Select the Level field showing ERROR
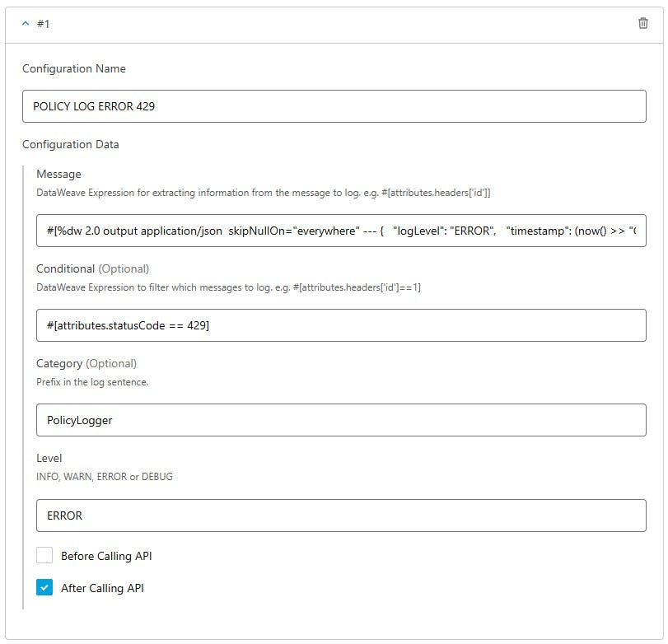This screenshot has height=644, width=668. click(x=341, y=516)
